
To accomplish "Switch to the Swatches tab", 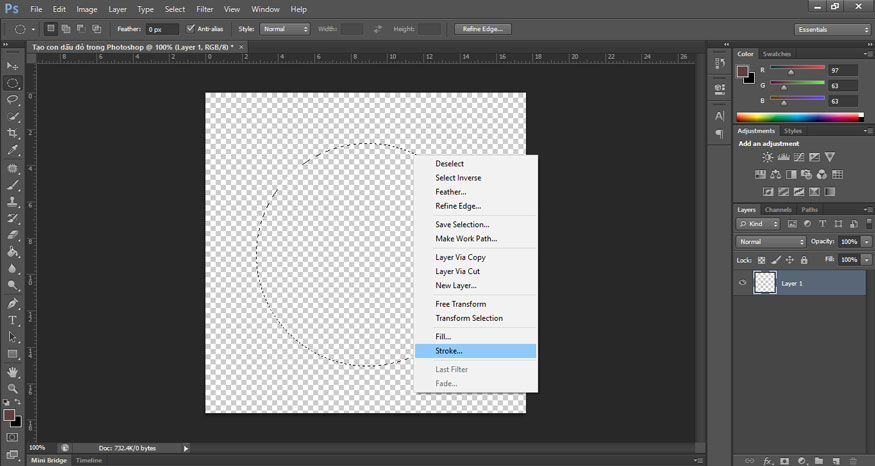I will [777, 54].
